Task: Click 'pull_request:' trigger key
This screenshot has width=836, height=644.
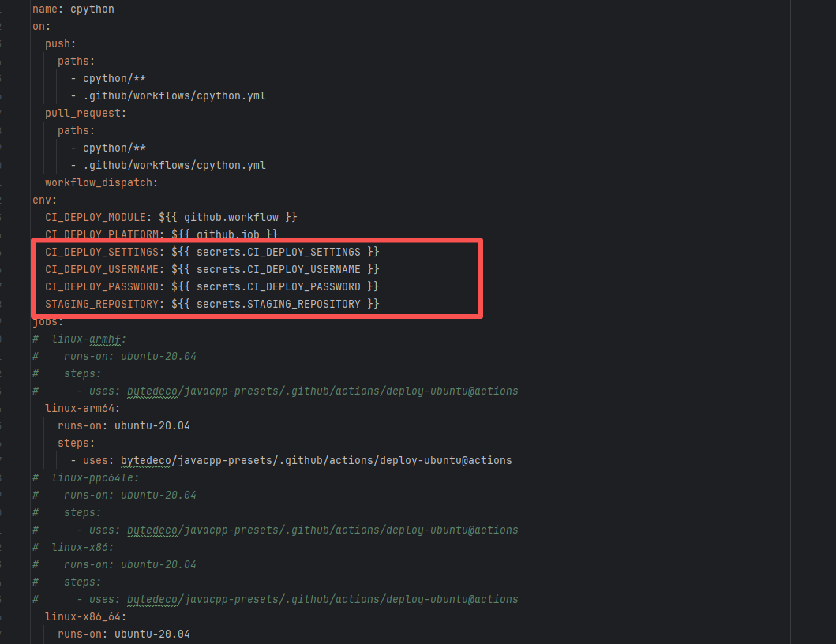Action: (85, 114)
